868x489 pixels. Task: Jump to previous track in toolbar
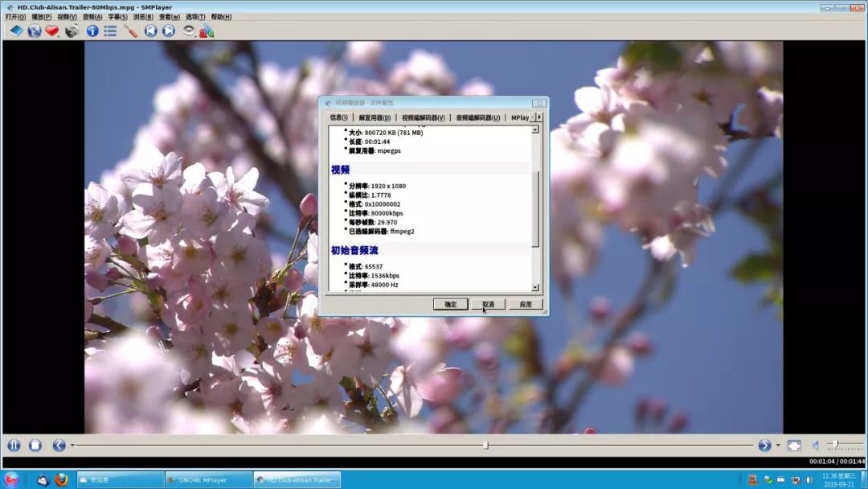150,31
